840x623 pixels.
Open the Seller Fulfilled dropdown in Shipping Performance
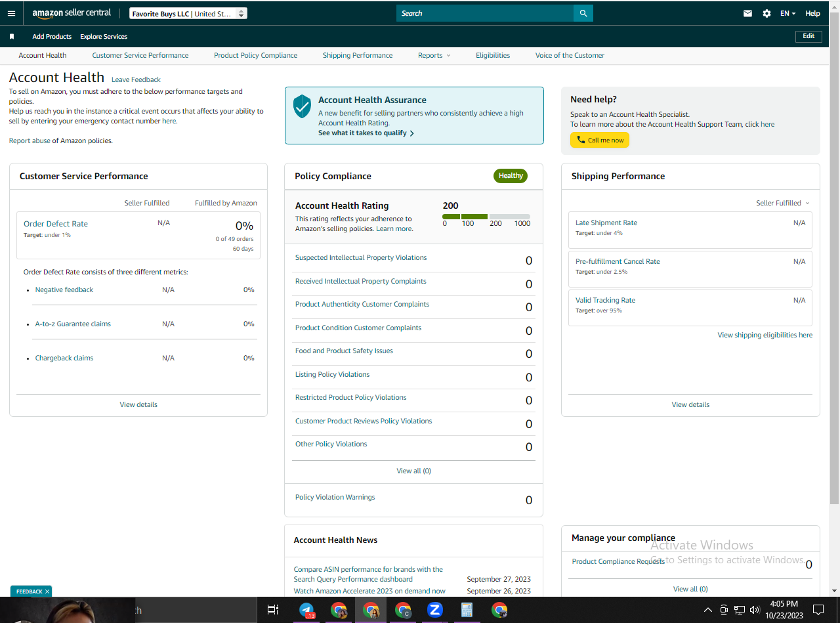point(783,203)
